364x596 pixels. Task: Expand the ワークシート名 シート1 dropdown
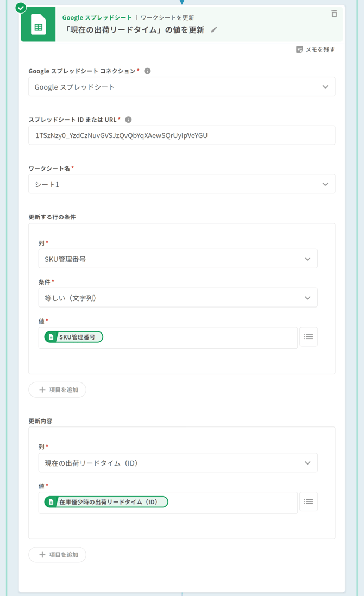181,184
